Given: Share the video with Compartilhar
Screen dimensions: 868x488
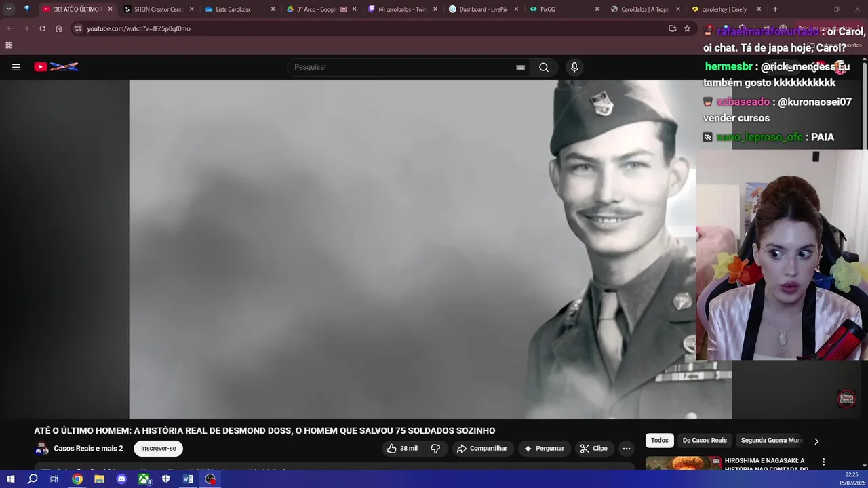Looking at the screenshot, I should click(x=482, y=449).
